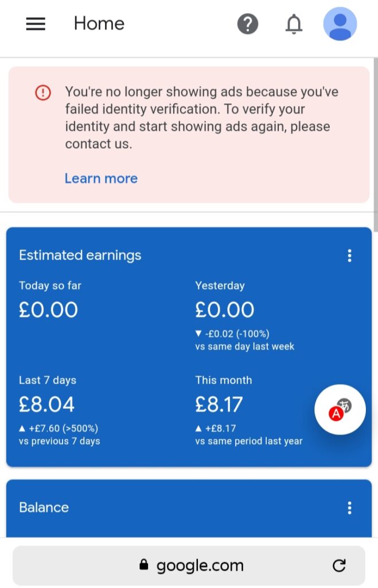
Task: Open Balance card three-dot options menu
Action: click(349, 508)
